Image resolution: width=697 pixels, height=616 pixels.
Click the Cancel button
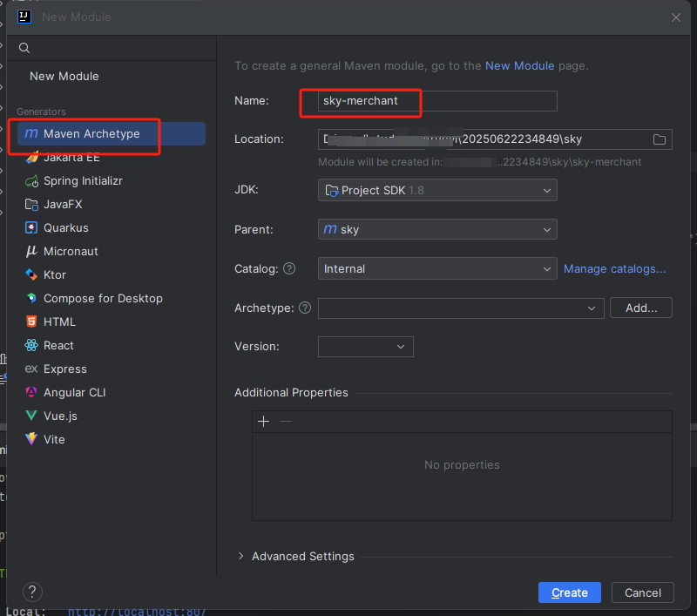[x=643, y=592]
